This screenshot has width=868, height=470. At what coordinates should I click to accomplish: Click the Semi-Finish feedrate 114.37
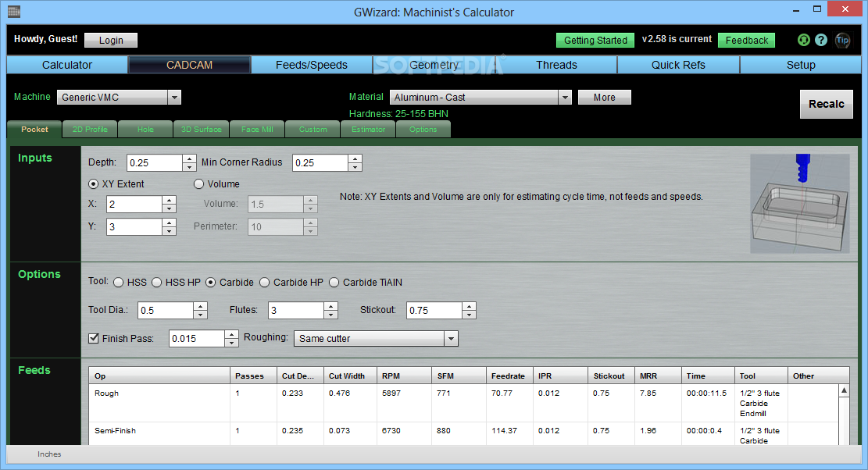click(x=504, y=430)
